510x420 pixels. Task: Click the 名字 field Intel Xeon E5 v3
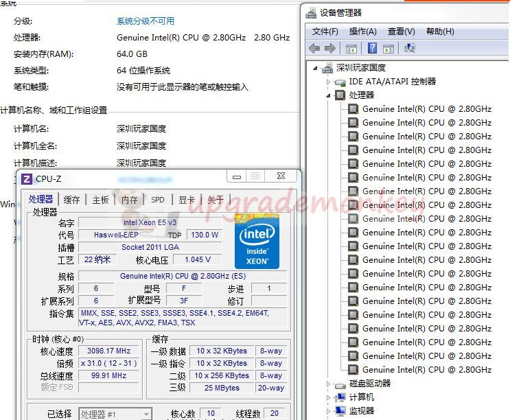150,222
